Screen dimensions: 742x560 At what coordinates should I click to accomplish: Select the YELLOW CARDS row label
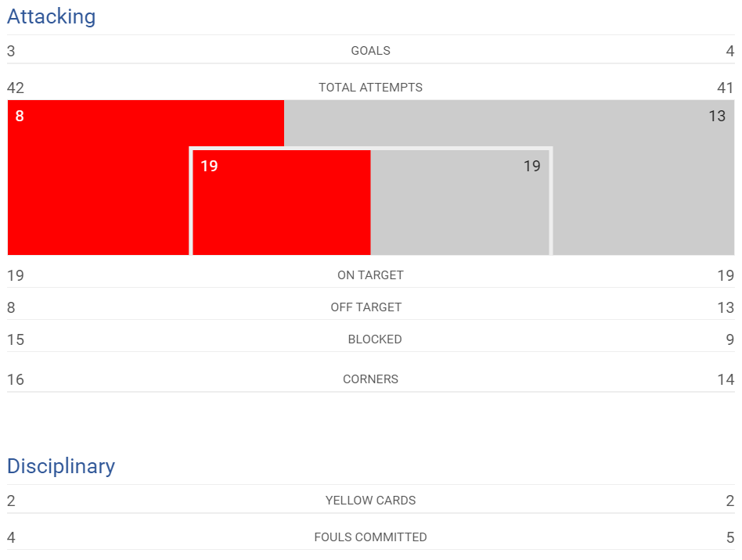coord(370,501)
